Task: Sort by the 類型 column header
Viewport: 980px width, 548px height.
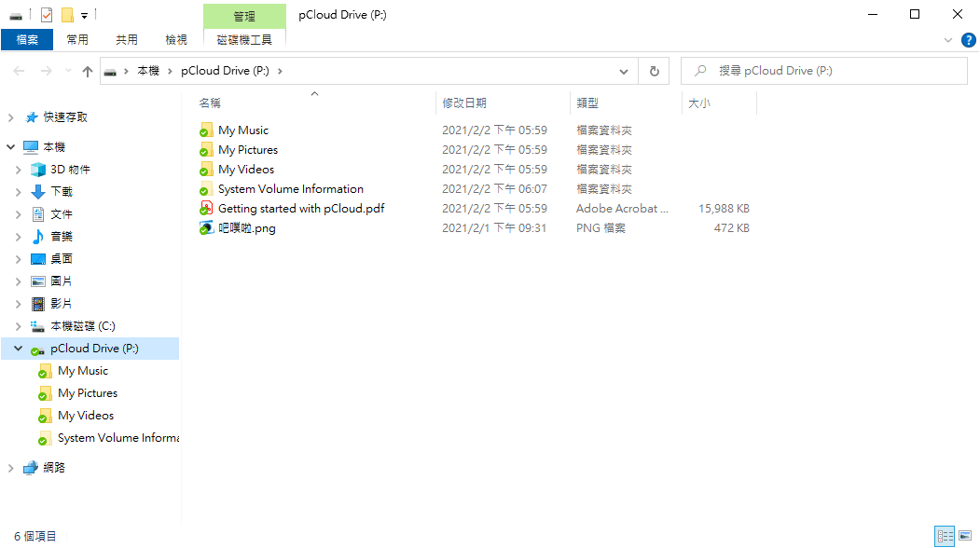Action: click(x=587, y=103)
